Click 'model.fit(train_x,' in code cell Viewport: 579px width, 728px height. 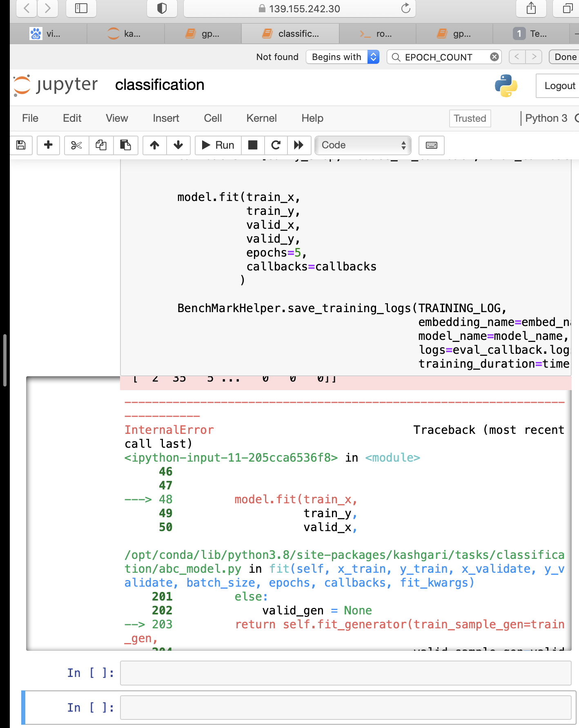[x=239, y=197]
